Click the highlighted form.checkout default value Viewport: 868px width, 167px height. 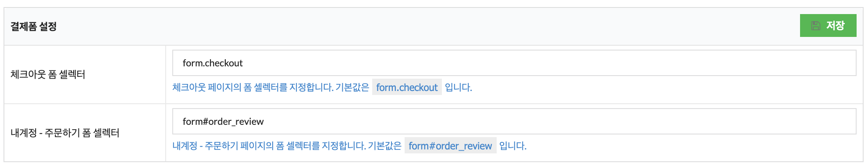point(407,87)
